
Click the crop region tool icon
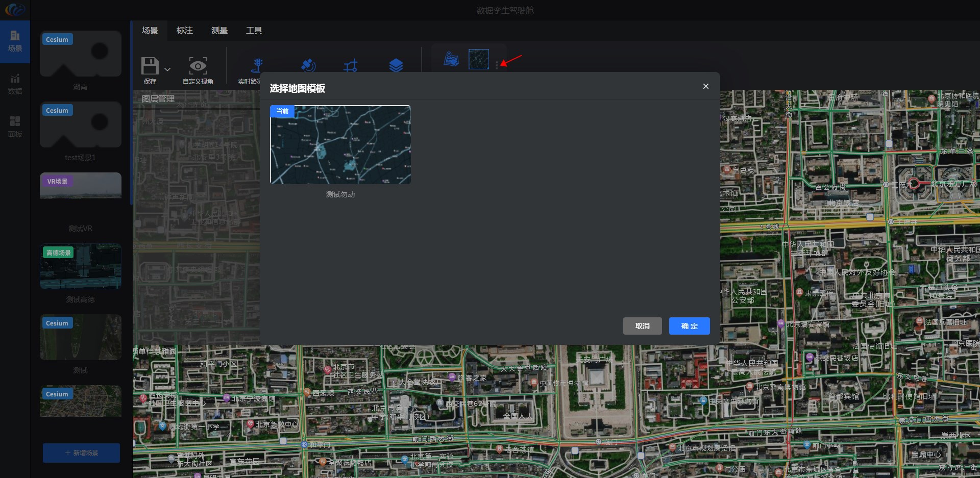(351, 65)
